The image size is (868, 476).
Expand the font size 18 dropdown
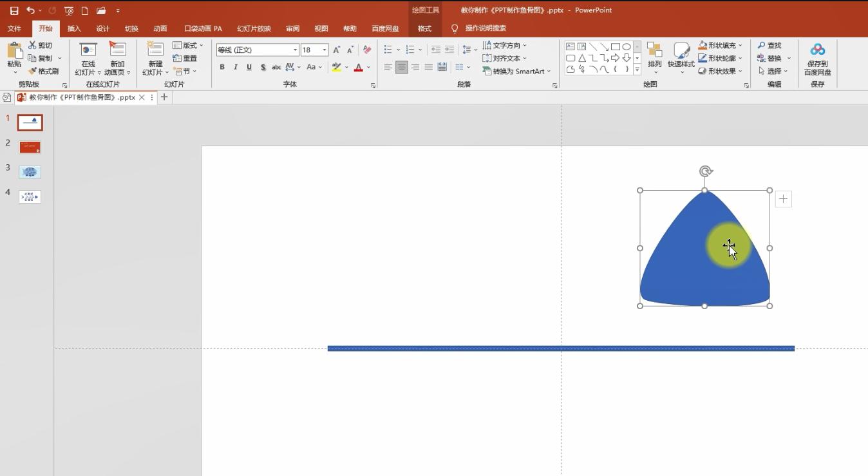pyautogui.click(x=325, y=50)
